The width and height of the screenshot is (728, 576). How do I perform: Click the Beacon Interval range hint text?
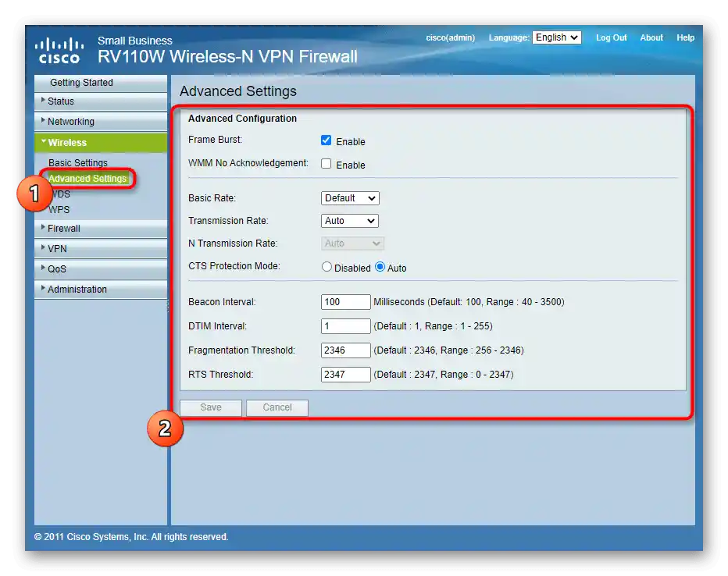(x=469, y=302)
